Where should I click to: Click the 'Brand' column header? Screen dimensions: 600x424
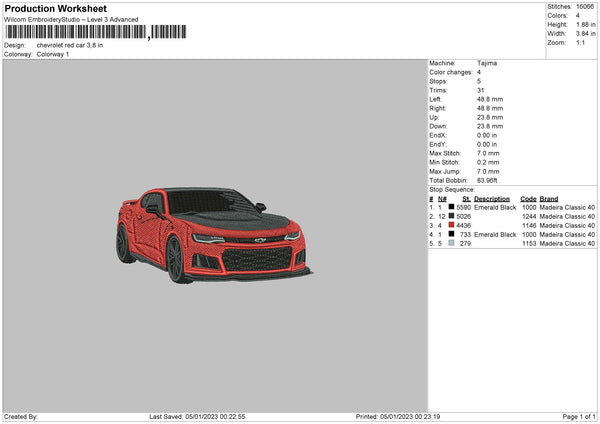point(549,199)
